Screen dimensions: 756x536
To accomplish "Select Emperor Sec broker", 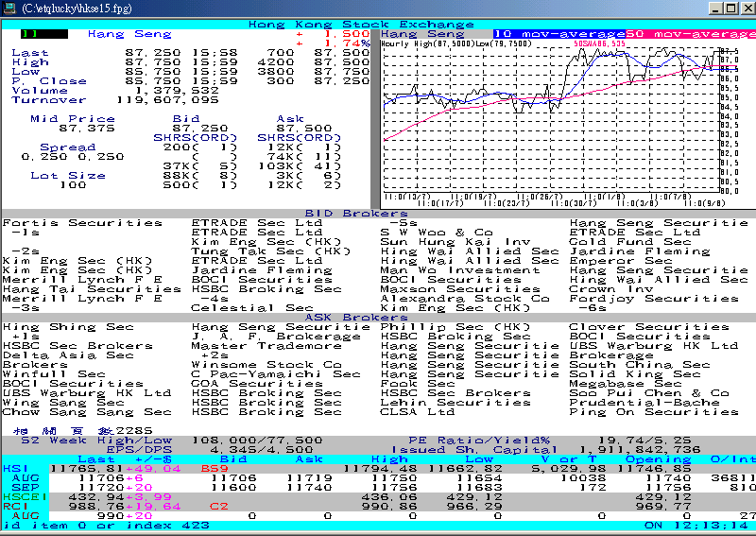I will pyautogui.click(x=621, y=261).
